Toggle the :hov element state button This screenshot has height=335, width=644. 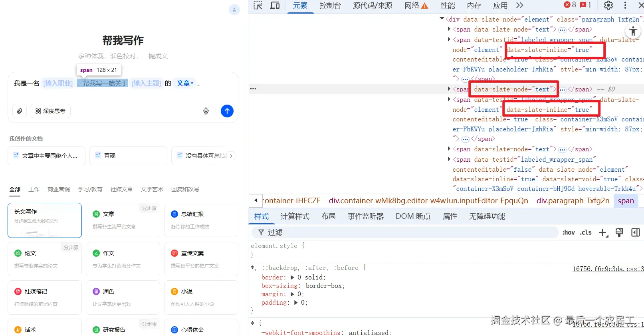coord(569,232)
